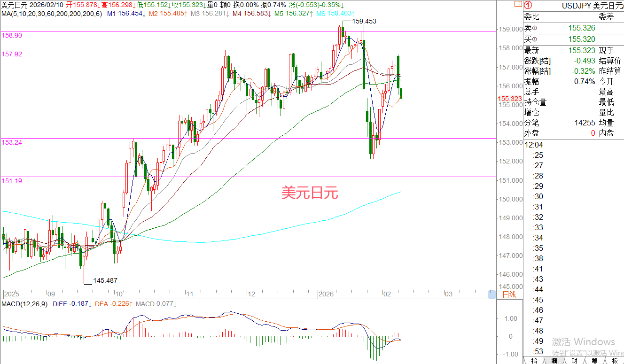Click the small circle icon beside 卖
Image resolution: width=624 pixels, height=364 pixels.
pyautogui.click(x=534, y=28)
